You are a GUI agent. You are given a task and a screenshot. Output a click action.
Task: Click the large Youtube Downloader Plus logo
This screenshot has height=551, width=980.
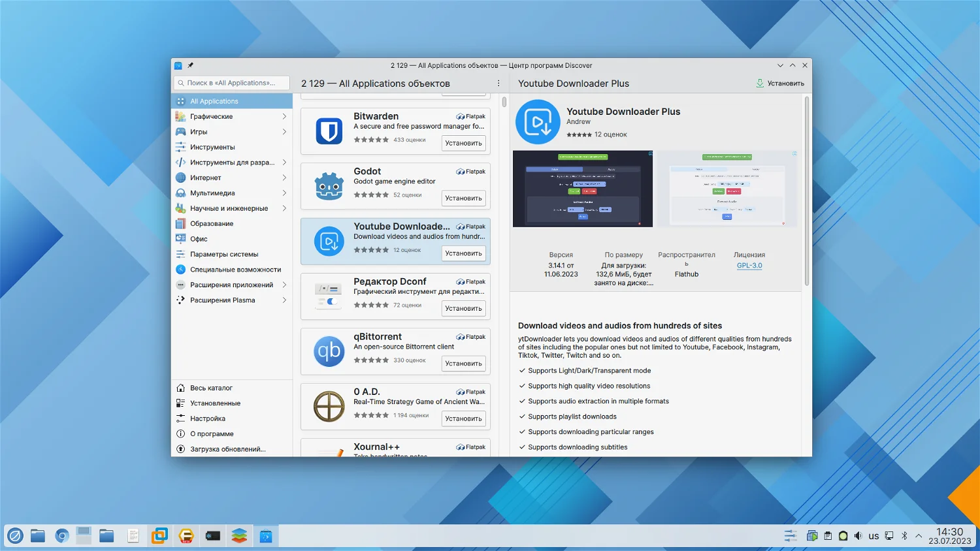pyautogui.click(x=538, y=122)
